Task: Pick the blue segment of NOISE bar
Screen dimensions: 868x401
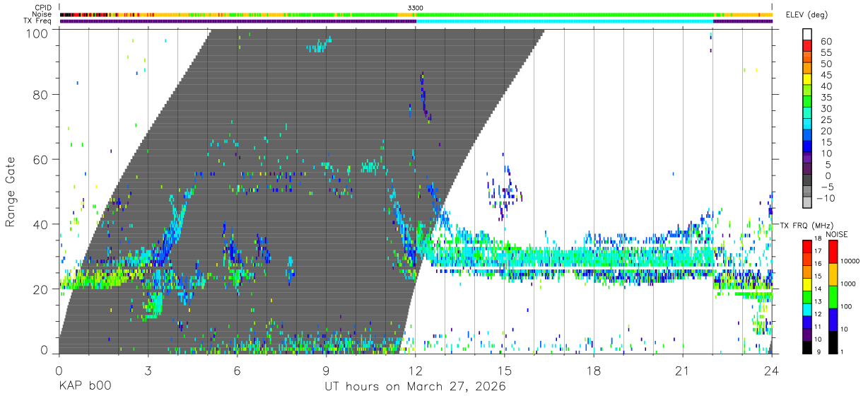Action: (x=833, y=318)
